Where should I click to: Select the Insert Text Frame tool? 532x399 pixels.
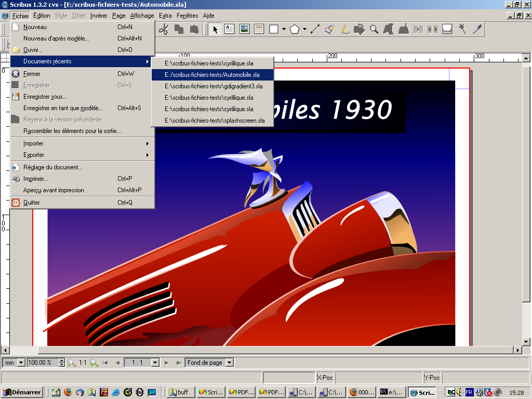pos(229,29)
